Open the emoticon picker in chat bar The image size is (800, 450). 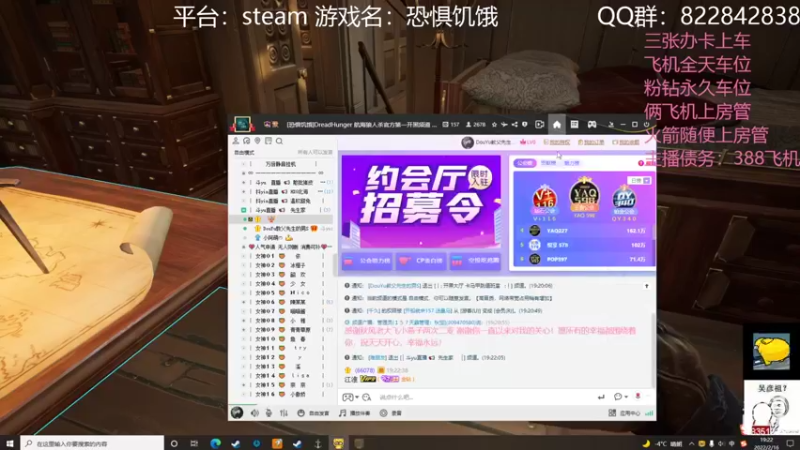coord(347,397)
